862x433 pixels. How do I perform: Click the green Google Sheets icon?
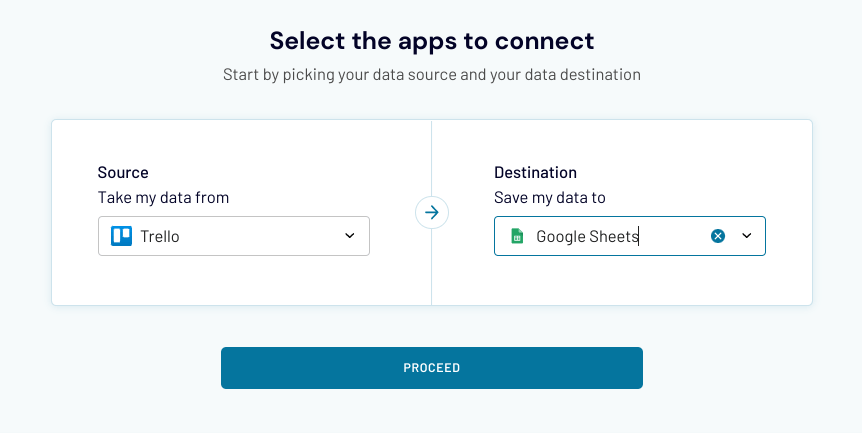(x=517, y=236)
